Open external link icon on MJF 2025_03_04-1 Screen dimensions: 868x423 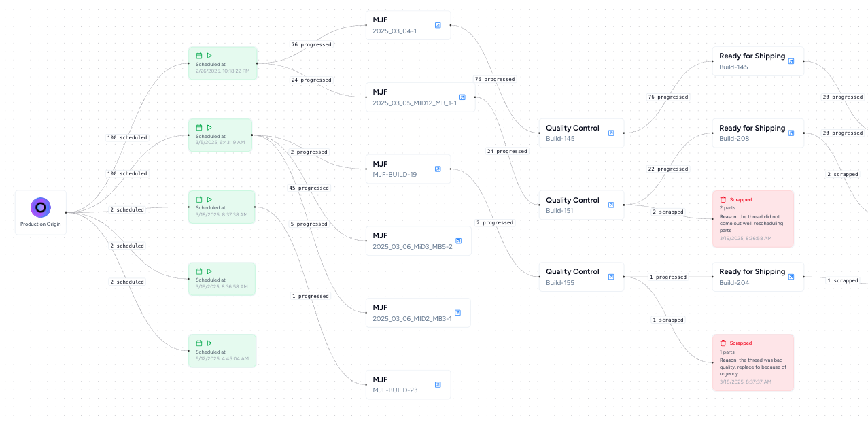point(438,25)
